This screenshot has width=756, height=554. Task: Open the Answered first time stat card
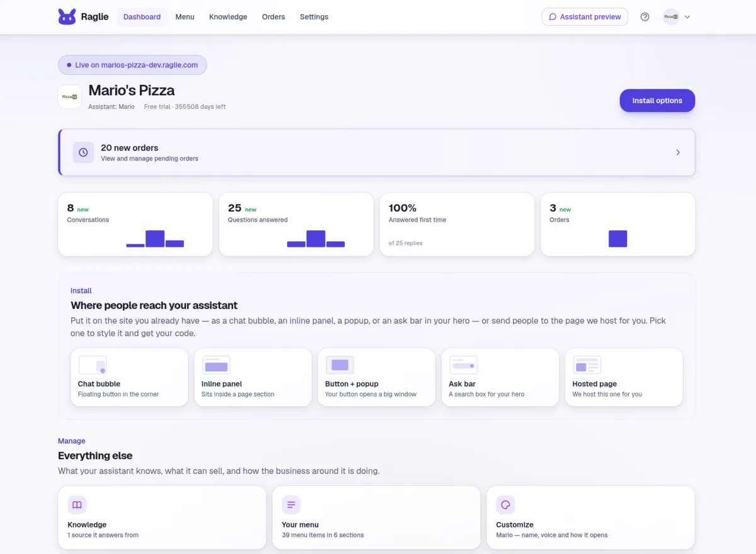pyautogui.click(x=457, y=224)
